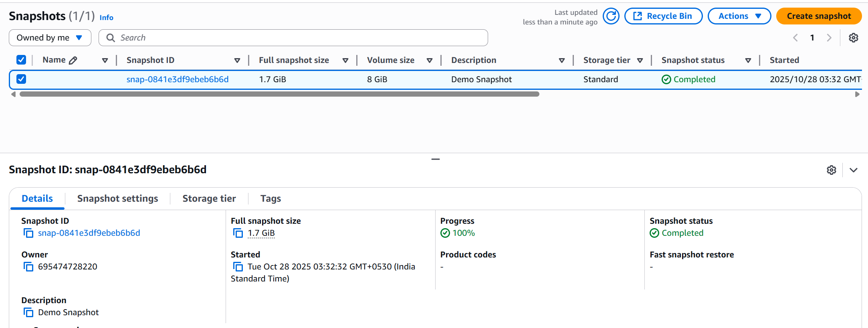Switch to the Snapshot settings tab
The width and height of the screenshot is (868, 328).
[x=117, y=198]
